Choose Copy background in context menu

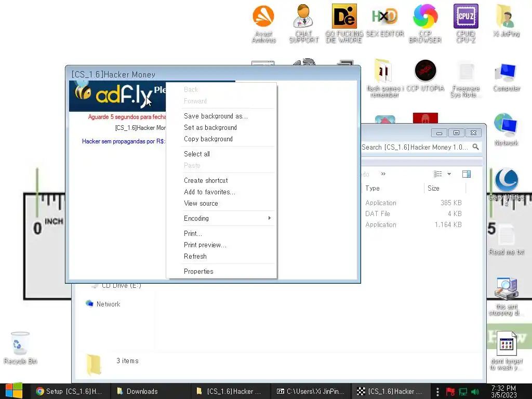(x=221, y=139)
